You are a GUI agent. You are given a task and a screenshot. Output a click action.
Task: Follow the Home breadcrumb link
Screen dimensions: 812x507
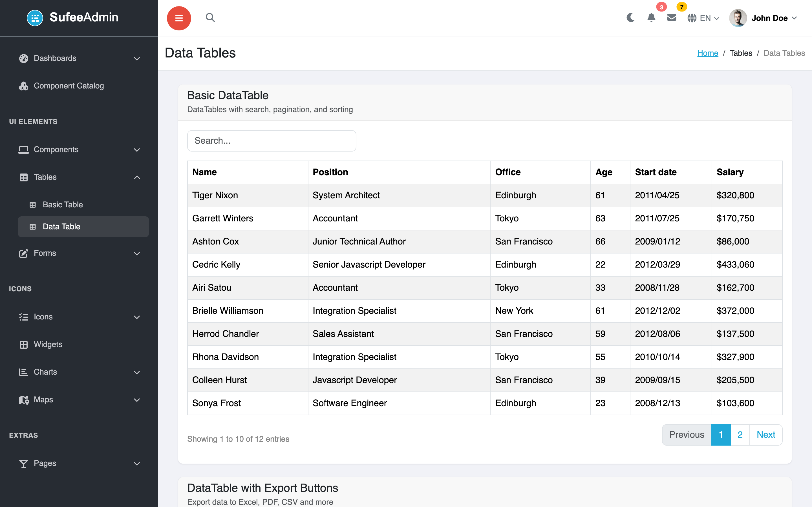[707, 53]
